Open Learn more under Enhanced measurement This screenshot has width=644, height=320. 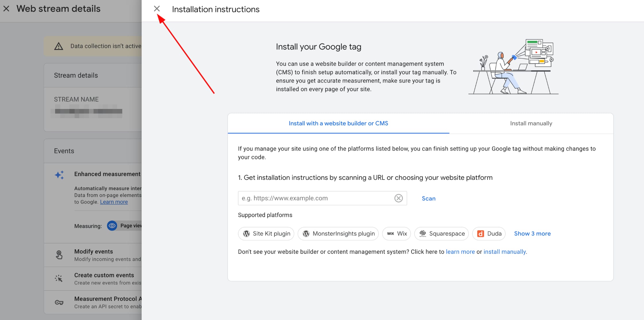[x=114, y=202]
